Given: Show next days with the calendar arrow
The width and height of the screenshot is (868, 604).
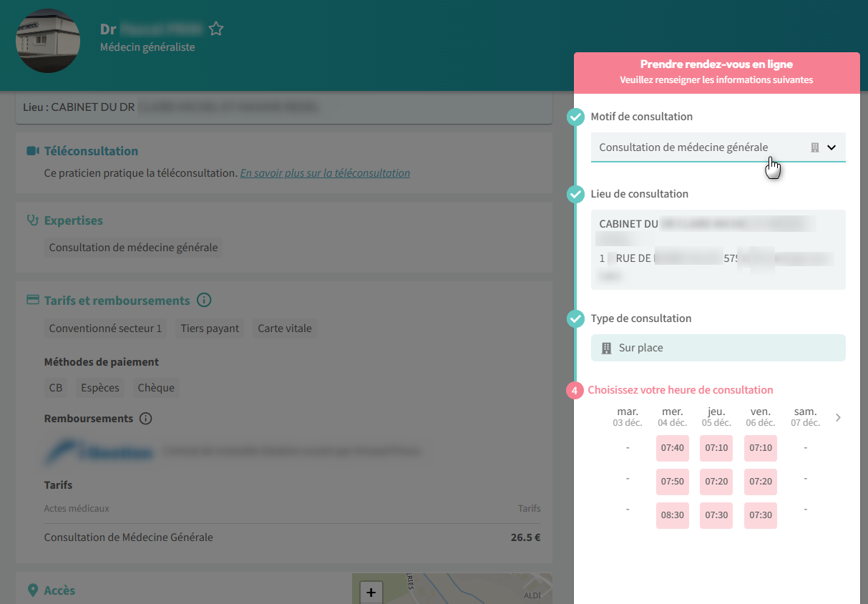Looking at the screenshot, I should click(x=838, y=417).
